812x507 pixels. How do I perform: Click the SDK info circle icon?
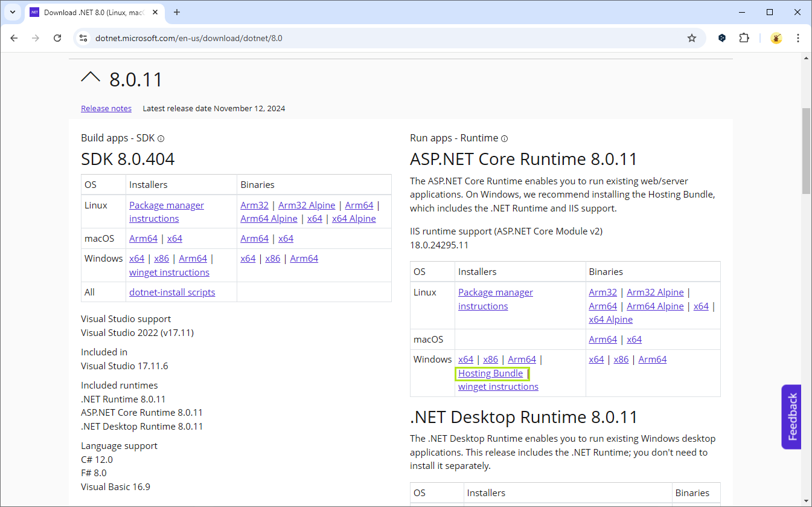161,138
